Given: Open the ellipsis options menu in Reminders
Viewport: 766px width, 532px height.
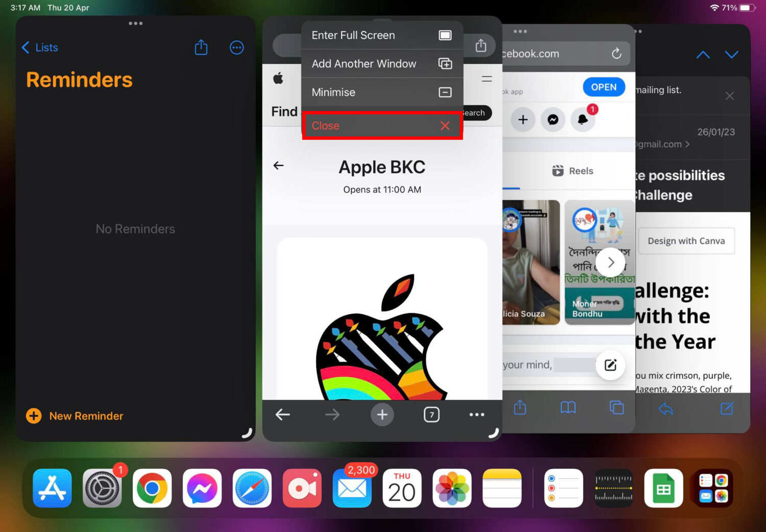Looking at the screenshot, I should pos(236,47).
